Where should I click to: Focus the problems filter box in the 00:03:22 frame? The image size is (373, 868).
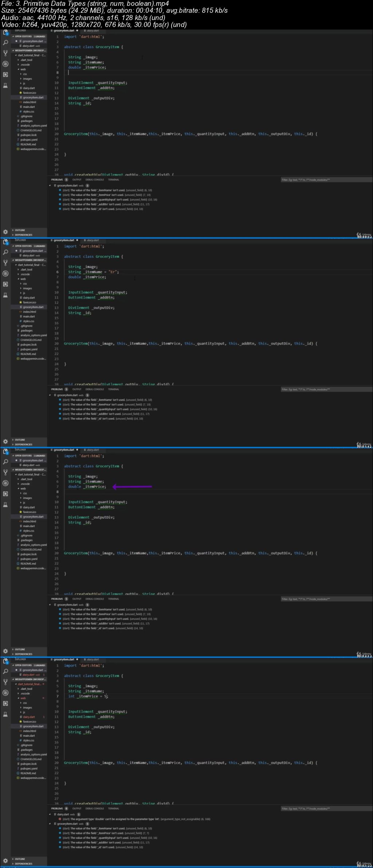point(326,809)
